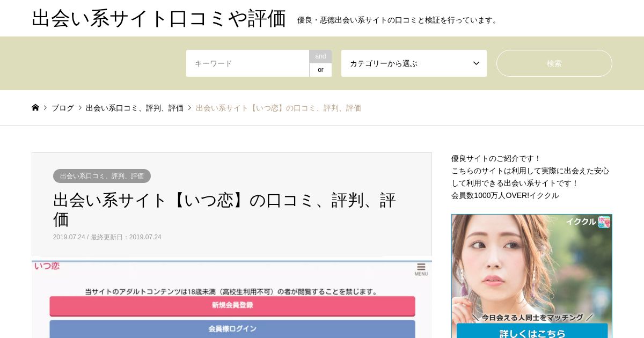
Task: Click the イククル app logo in banner
Action: (x=604, y=222)
